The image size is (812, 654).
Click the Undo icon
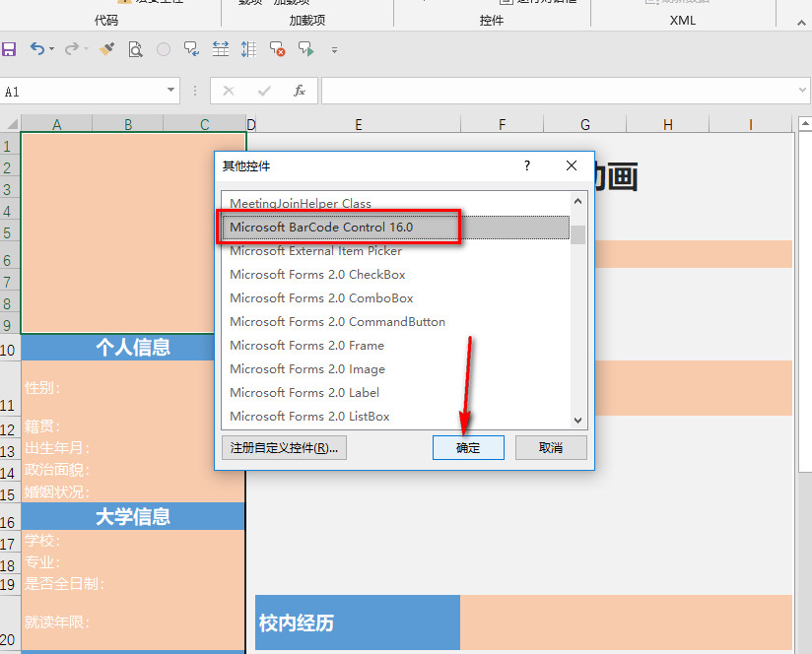(37, 49)
